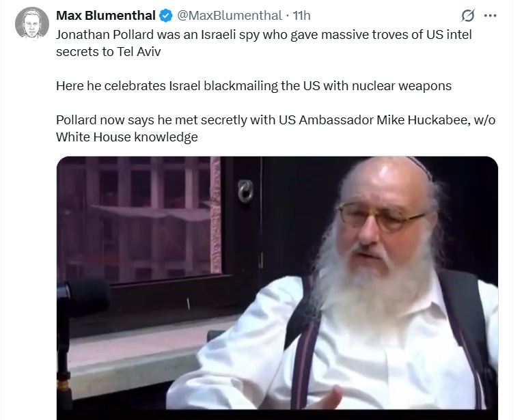Open Max Blumenthal's profile avatar
Viewport: 524px width, 420px height.
tap(32, 23)
